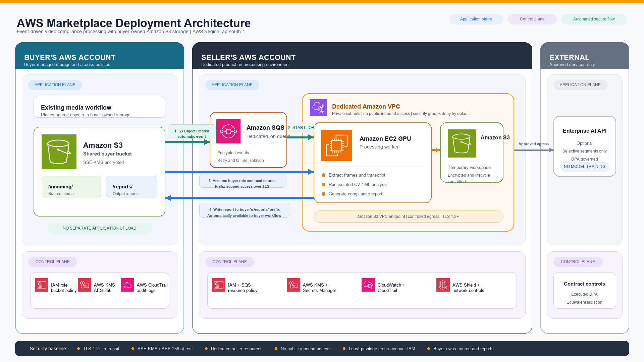Viewport: 644px width, 362px height.
Task: Click the Existing media workflow card
Action: coord(99,107)
